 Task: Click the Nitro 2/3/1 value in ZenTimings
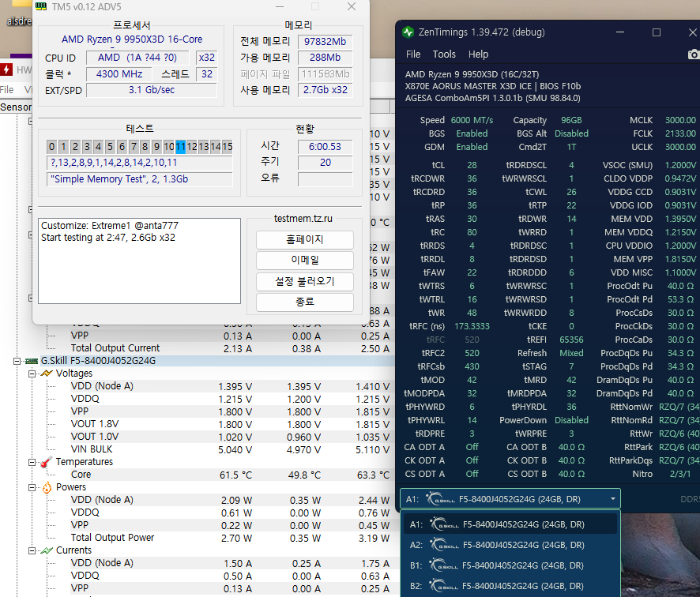tap(680, 474)
